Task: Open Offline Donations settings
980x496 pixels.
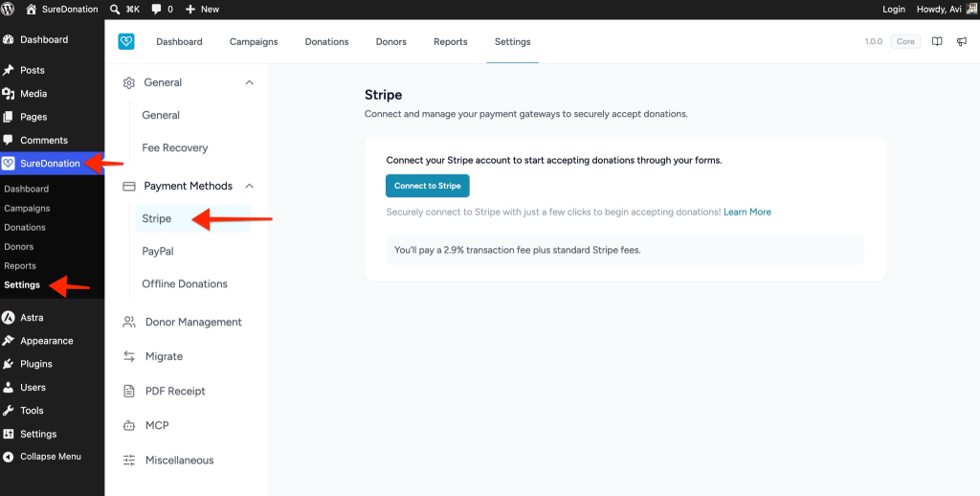Action: (185, 284)
